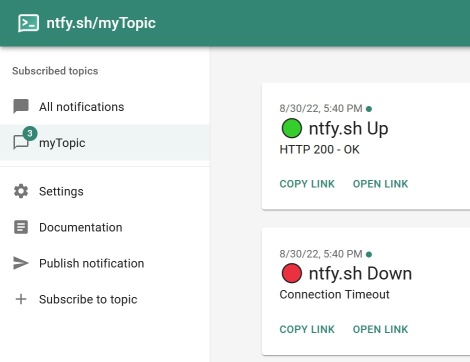This screenshot has width=470, height=362.
Task: Open All notifications in sidebar
Action: tap(105, 107)
